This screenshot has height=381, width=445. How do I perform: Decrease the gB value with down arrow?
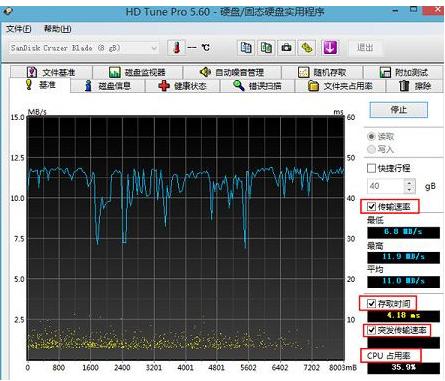(x=410, y=190)
